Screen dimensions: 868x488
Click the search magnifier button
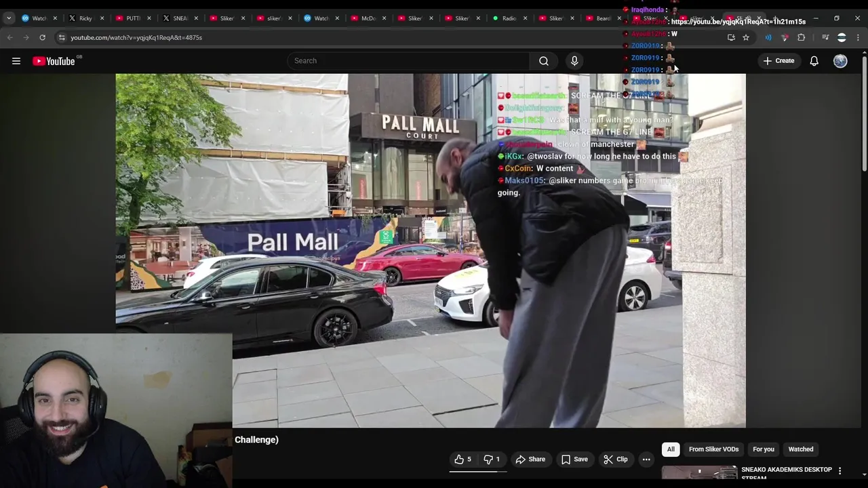544,61
